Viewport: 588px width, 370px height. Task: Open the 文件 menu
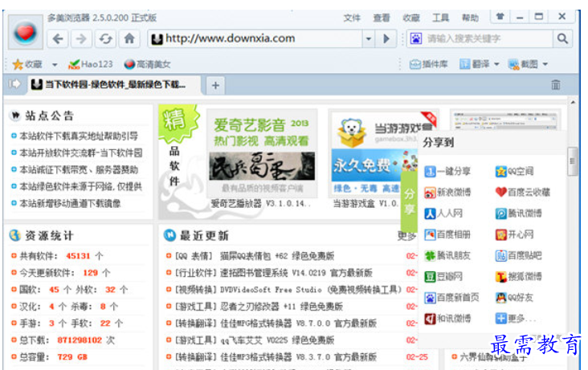(x=352, y=18)
